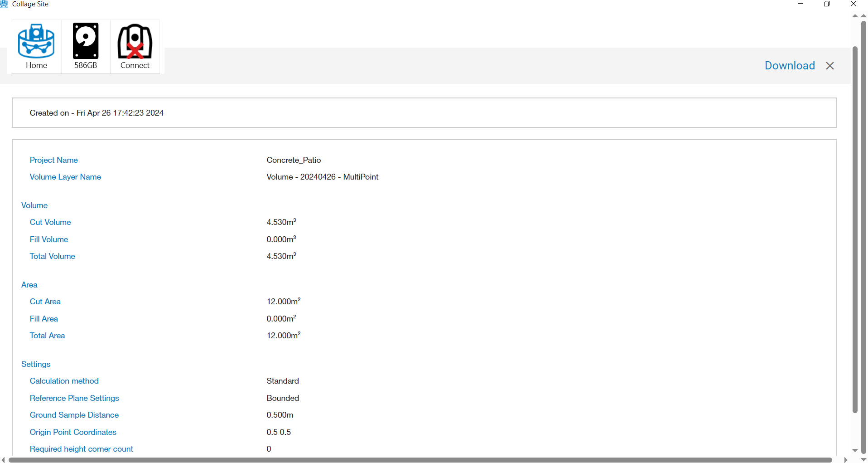Image resolution: width=868 pixels, height=463 pixels.
Task: Click the horizontal scrollbar left arrow
Action: [3, 460]
